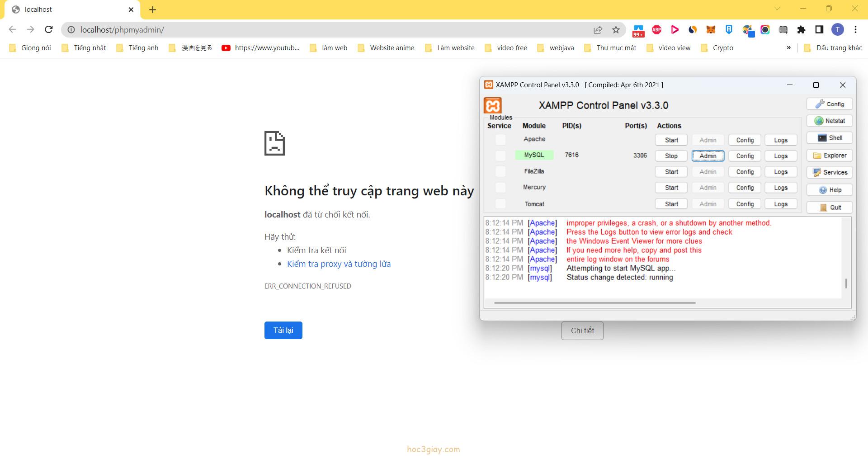Start the Tomcat module
This screenshot has width=868, height=459.
click(671, 204)
